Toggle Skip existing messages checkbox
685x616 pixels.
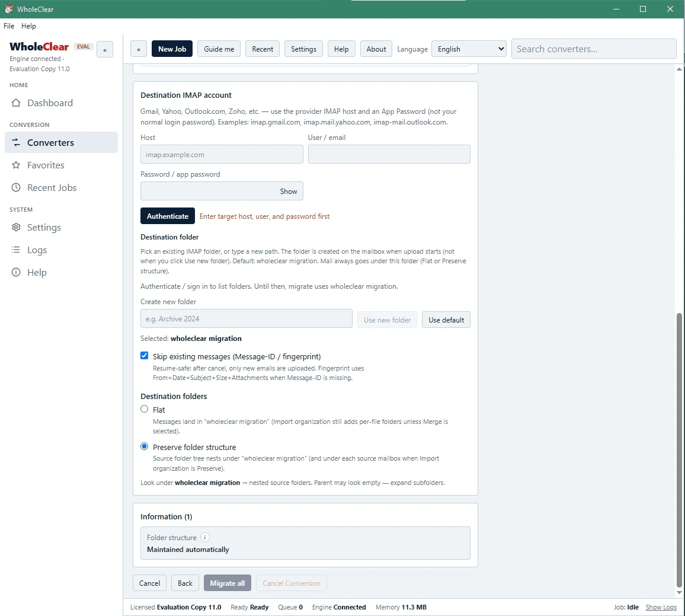tap(145, 356)
